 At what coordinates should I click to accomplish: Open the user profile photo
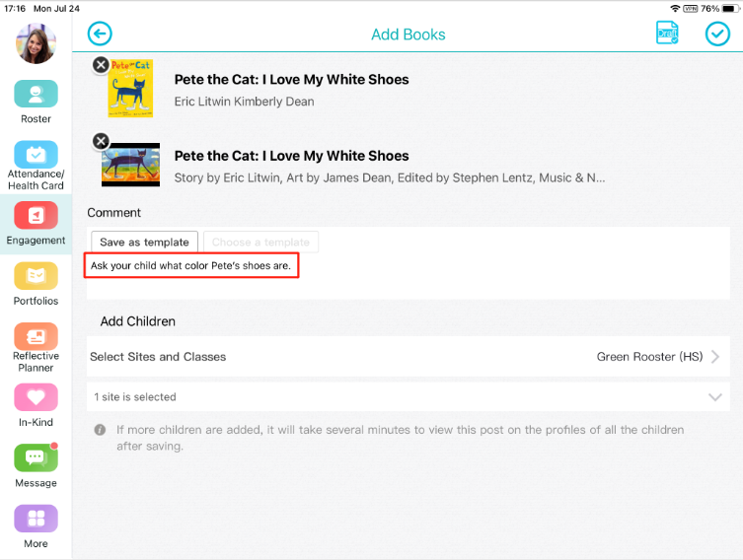pos(36,43)
